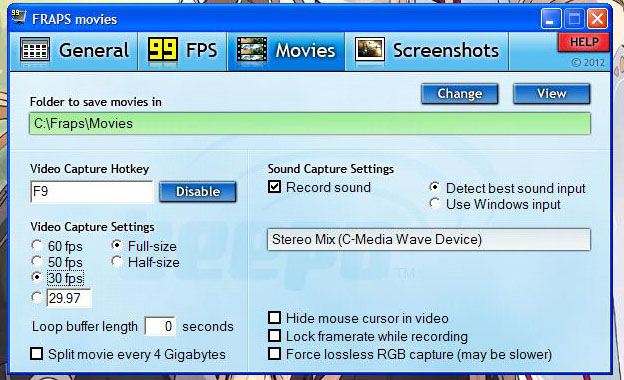The image size is (624, 380).
Task: Choose Full-size capture option
Action: (117, 246)
